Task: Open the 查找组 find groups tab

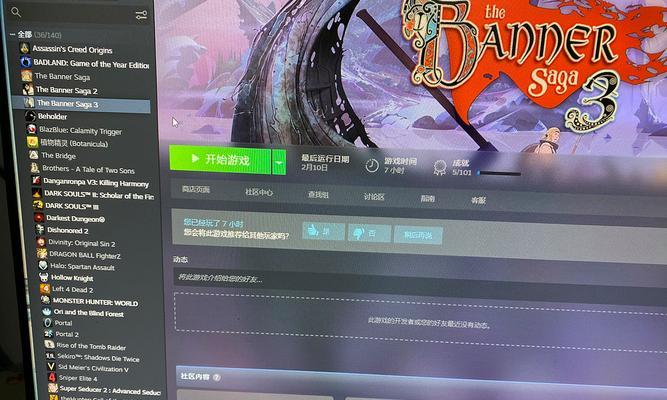Action: (x=318, y=195)
